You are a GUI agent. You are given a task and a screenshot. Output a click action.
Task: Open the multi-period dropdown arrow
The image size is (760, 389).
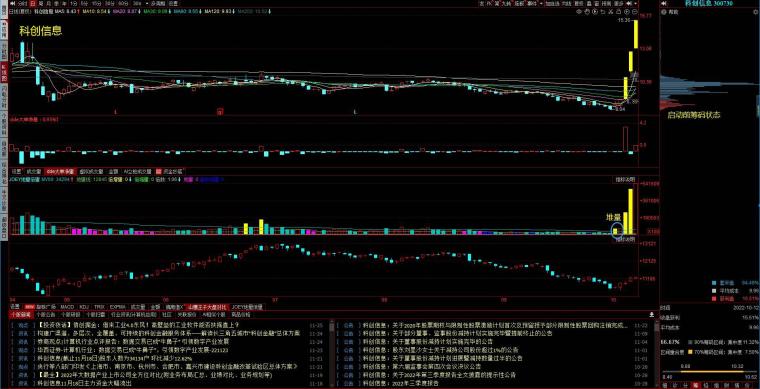pos(147,3)
